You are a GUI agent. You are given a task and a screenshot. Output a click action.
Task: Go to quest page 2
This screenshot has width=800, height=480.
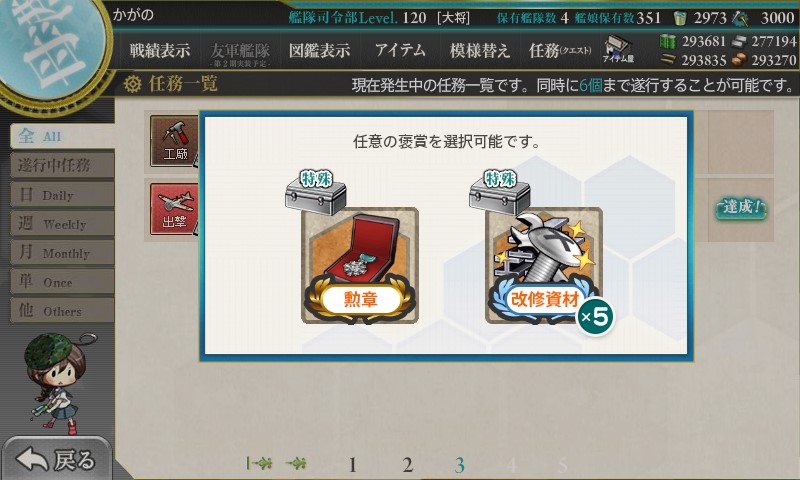407,465
